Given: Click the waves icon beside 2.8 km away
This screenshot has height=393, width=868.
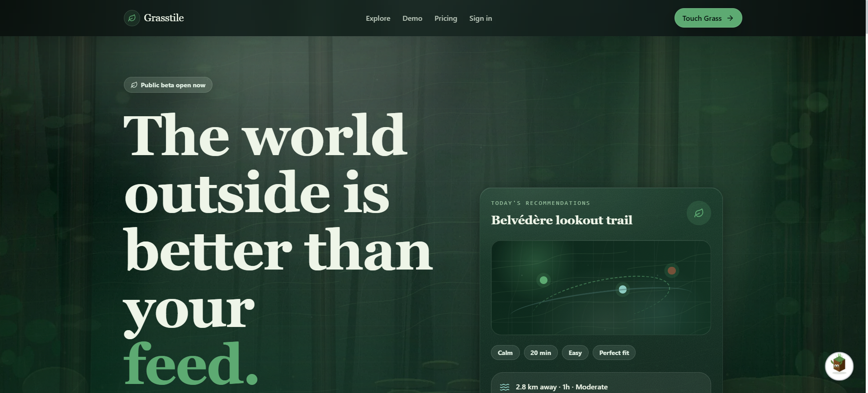Looking at the screenshot, I should click(x=505, y=387).
